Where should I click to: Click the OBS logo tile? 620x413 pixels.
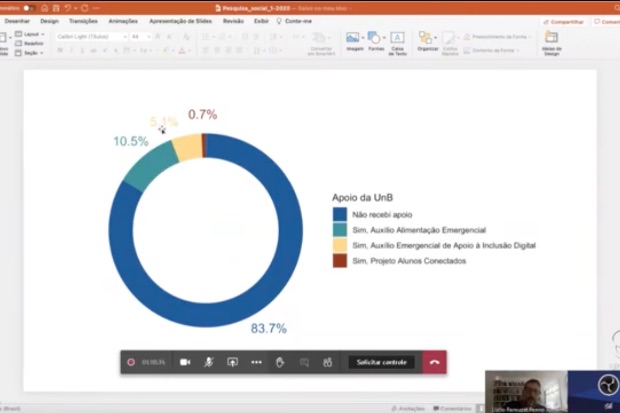pyautogui.click(x=594, y=392)
